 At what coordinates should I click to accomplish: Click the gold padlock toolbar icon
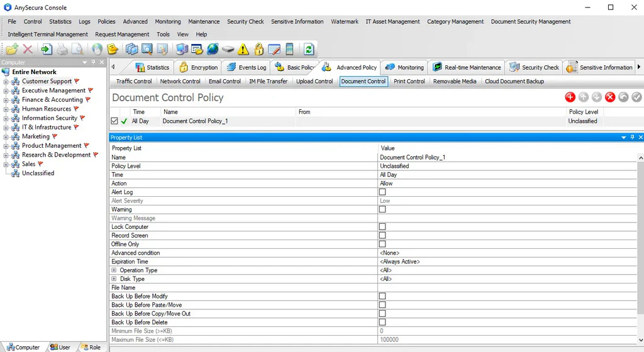(x=258, y=49)
